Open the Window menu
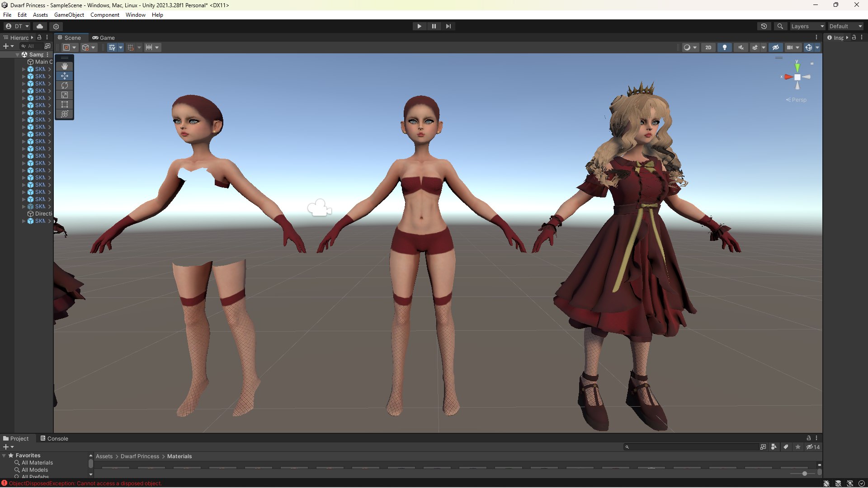This screenshot has width=868, height=488. 136,15
